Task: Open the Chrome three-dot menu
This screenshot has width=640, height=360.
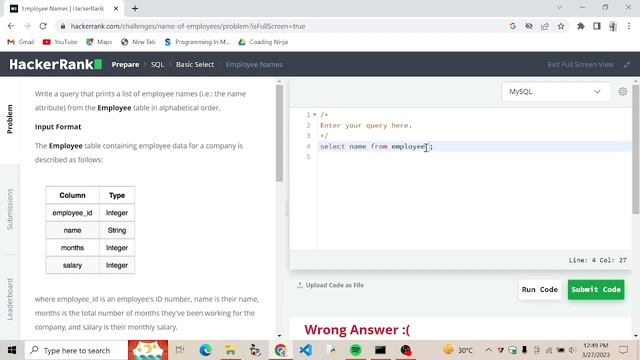Action: point(629,26)
